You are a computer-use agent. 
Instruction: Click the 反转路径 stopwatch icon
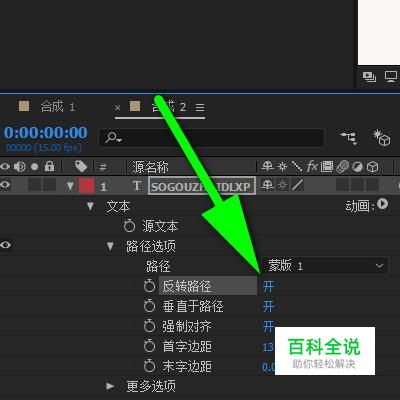[149, 286]
